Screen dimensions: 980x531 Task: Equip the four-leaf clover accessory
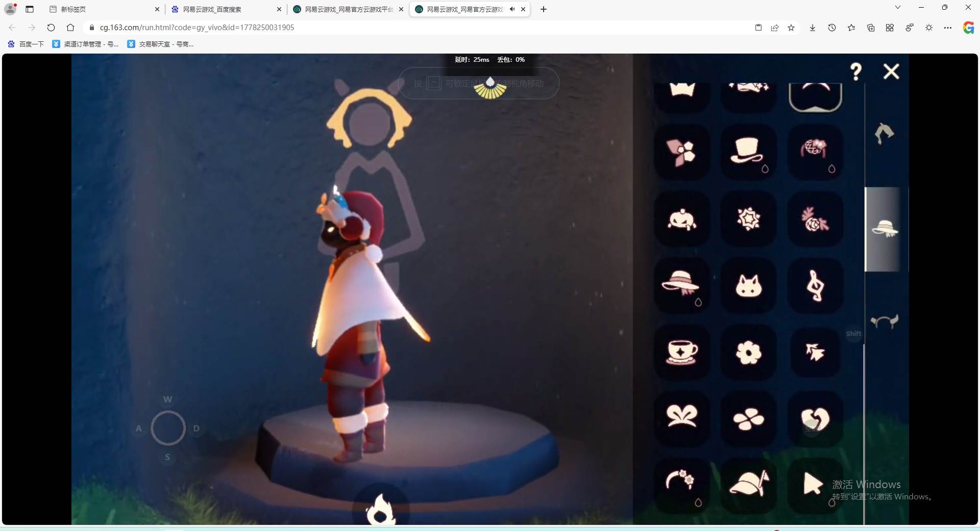coord(749,418)
